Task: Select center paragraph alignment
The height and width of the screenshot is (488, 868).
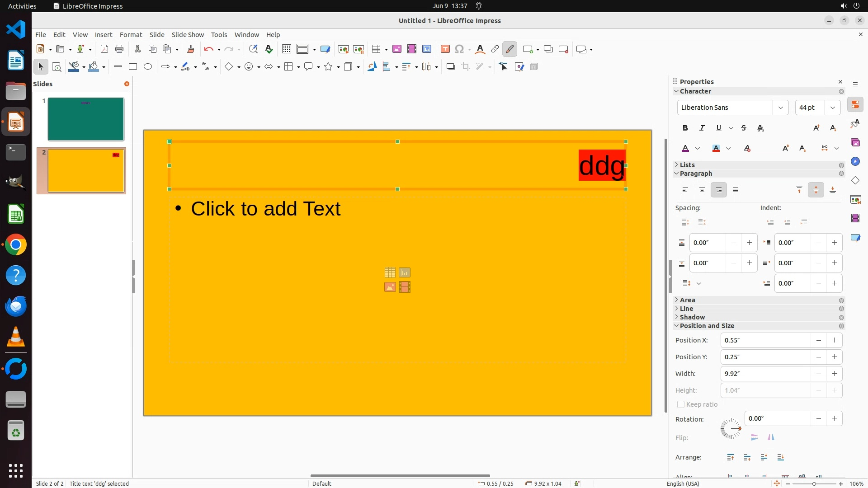Action: (x=702, y=190)
